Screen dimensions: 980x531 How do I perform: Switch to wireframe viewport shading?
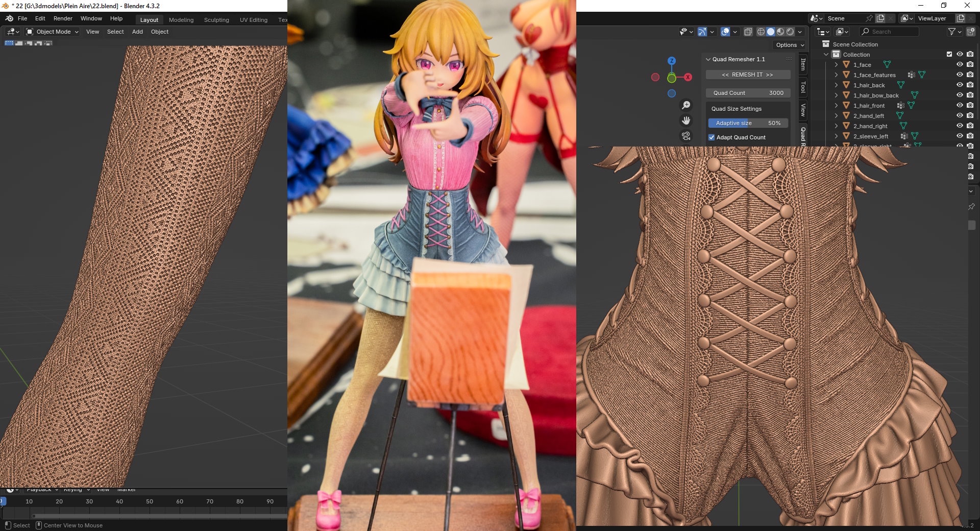pos(761,32)
